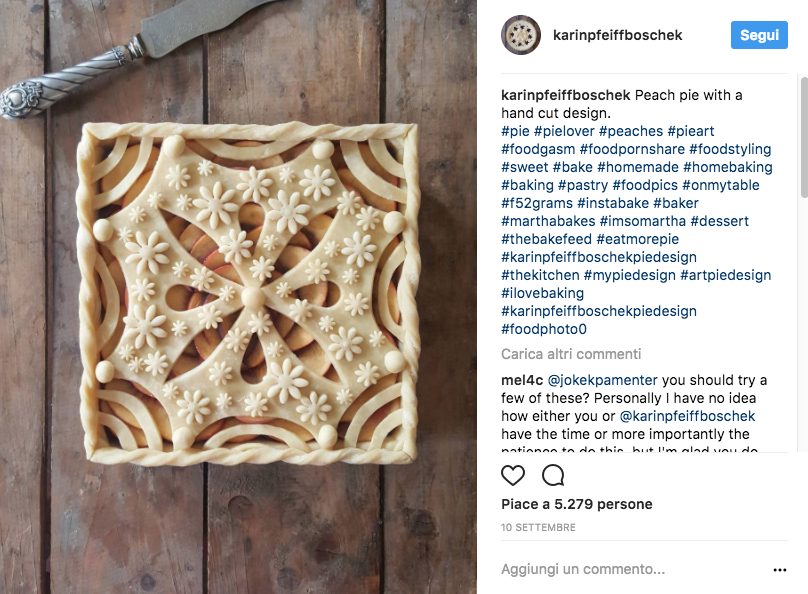Open the @jokekpamenter mention
The image size is (808, 594).
[x=602, y=380]
